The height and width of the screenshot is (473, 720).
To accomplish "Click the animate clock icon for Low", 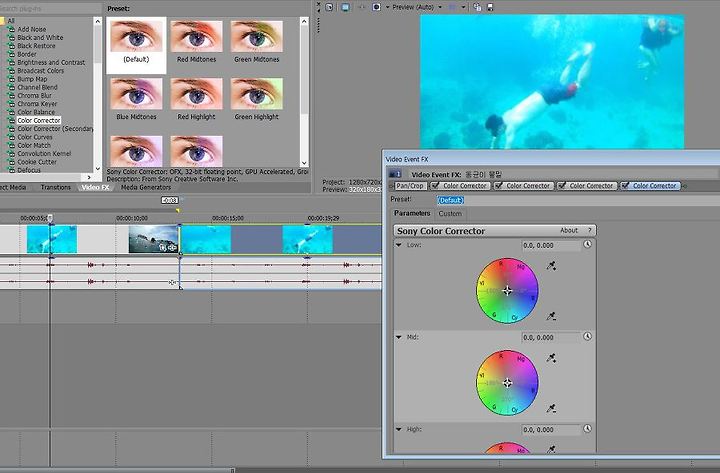I will point(587,244).
